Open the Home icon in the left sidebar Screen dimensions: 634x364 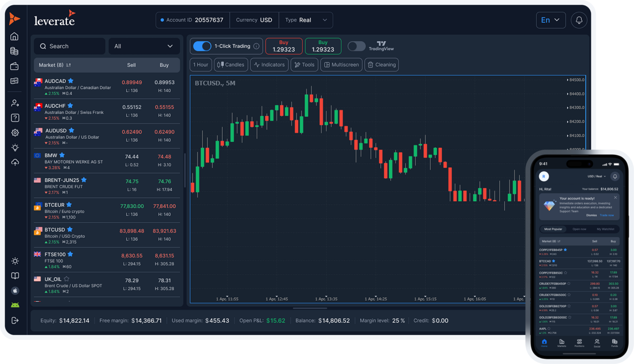pos(15,36)
